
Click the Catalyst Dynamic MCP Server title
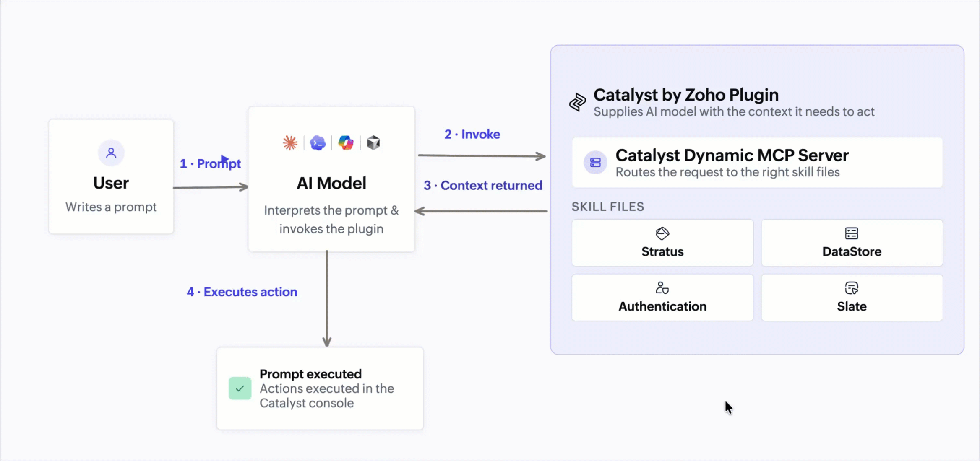(732, 155)
